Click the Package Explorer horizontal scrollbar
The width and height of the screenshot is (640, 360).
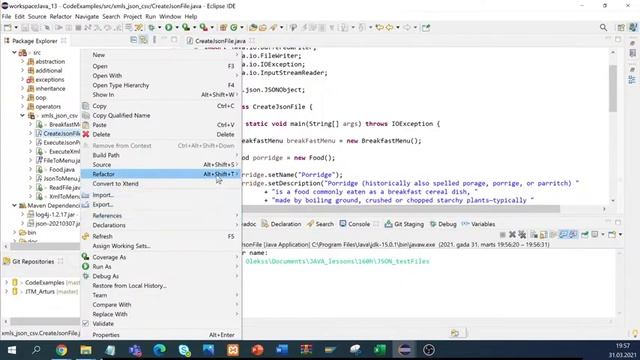(44, 246)
